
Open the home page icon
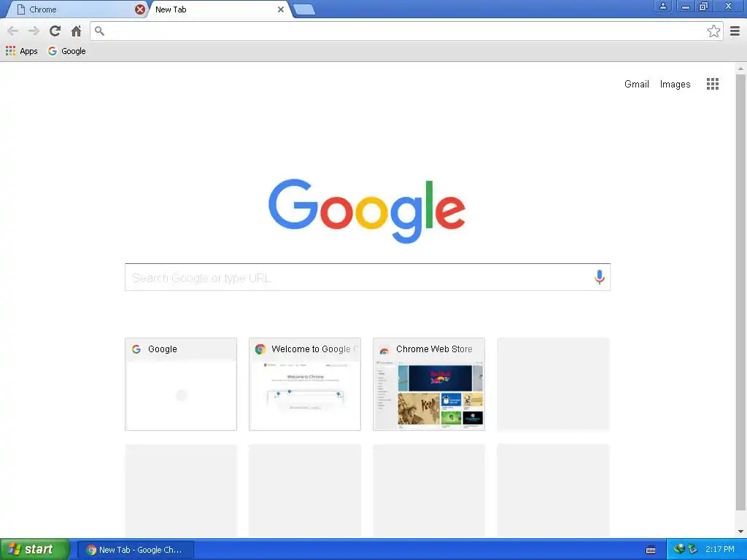(76, 31)
